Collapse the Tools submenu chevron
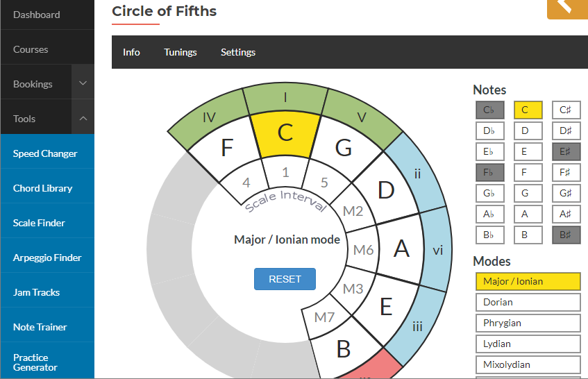The height and width of the screenshot is (379, 588). click(83, 119)
